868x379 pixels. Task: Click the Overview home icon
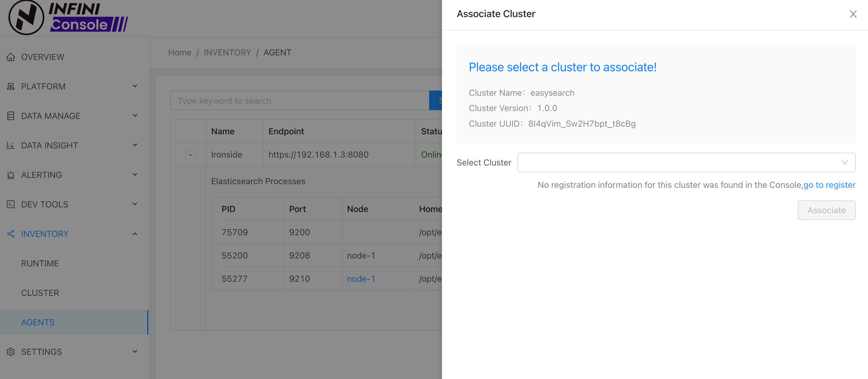(x=11, y=57)
